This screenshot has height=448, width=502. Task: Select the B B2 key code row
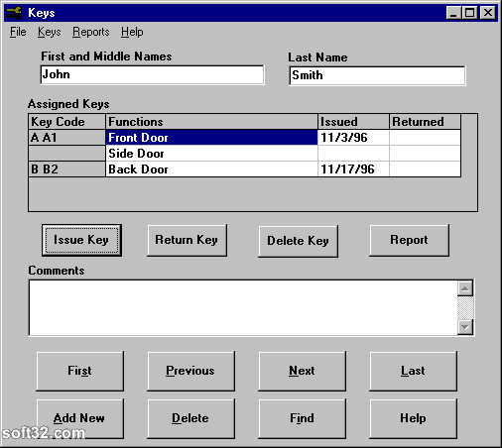click(x=66, y=169)
